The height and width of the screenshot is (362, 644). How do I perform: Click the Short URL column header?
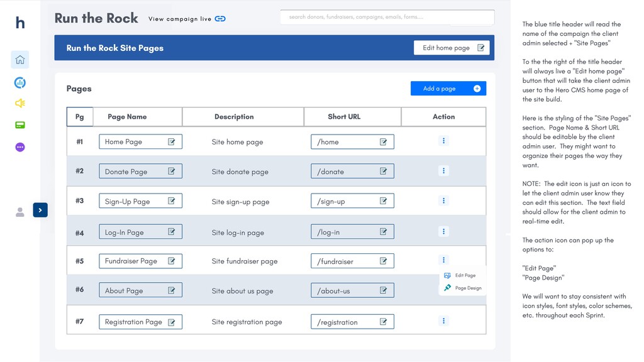(352, 116)
